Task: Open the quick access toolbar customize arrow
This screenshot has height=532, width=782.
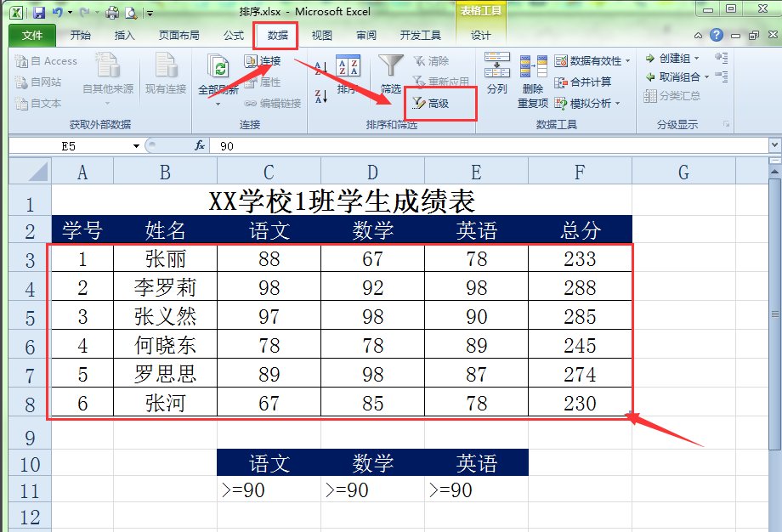Action: coord(150,13)
